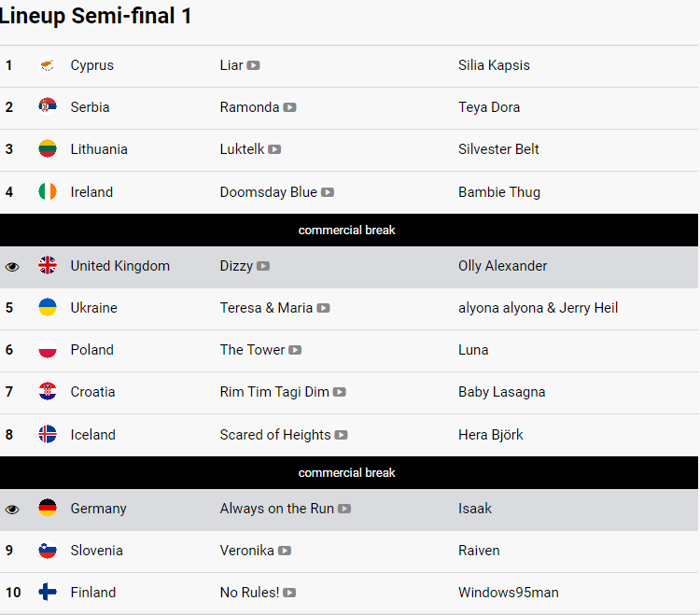
Task: Click the video icon beside Luktelk
Action: (x=274, y=149)
